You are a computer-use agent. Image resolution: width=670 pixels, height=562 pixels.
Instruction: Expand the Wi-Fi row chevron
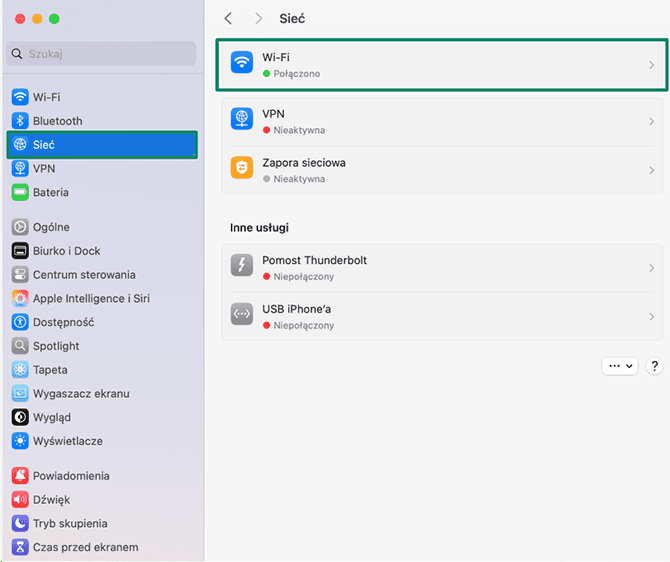651,65
